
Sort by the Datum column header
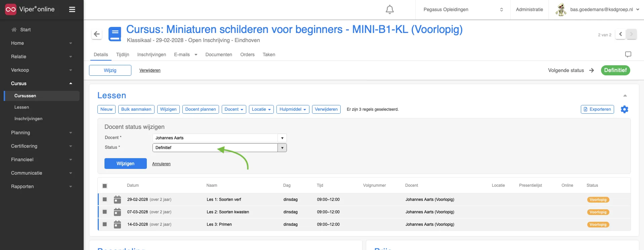click(133, 185)
